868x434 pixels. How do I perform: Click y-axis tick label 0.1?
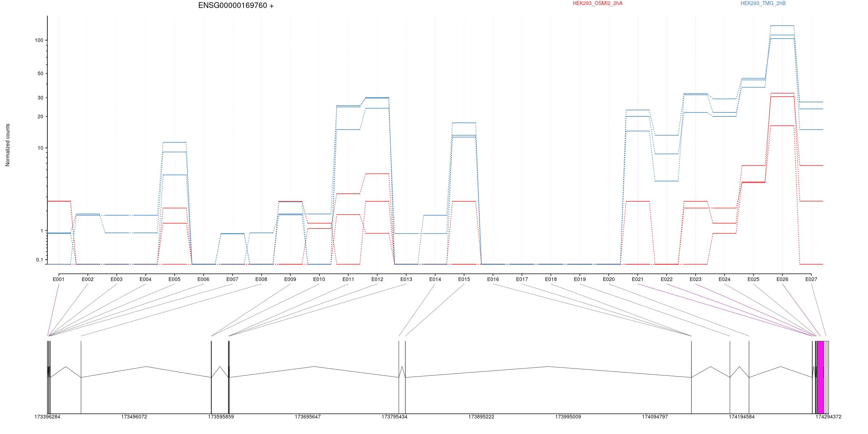pyautogui.click(x=39, y=260)
